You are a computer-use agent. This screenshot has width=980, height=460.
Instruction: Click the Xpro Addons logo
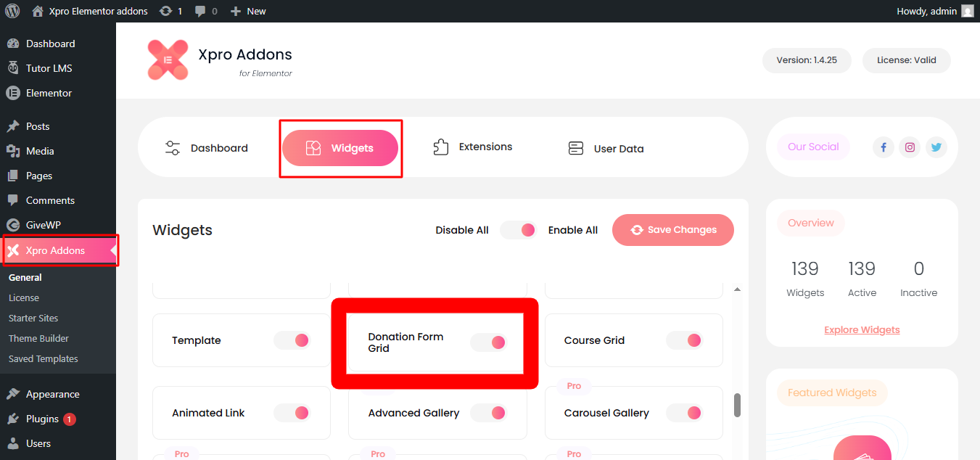coord(168,60)
